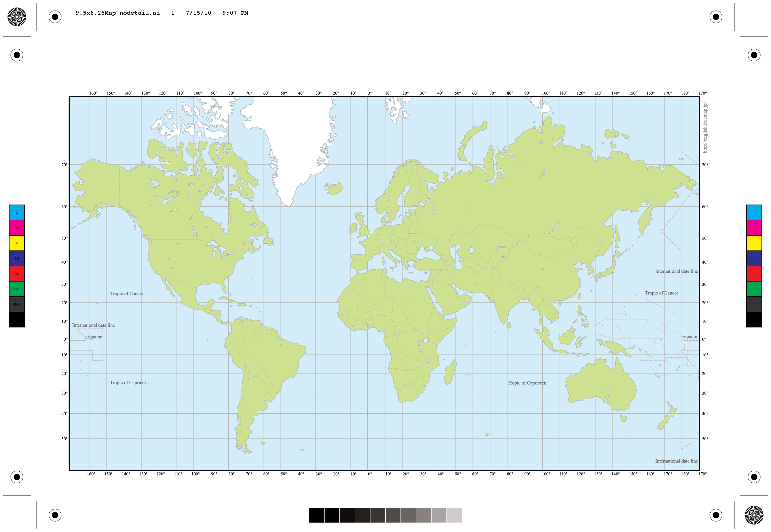Image resolution: width=771 pixels, height=532 pixels.
Task: Click the cyan C calibration patch
Action: point(16,212)
